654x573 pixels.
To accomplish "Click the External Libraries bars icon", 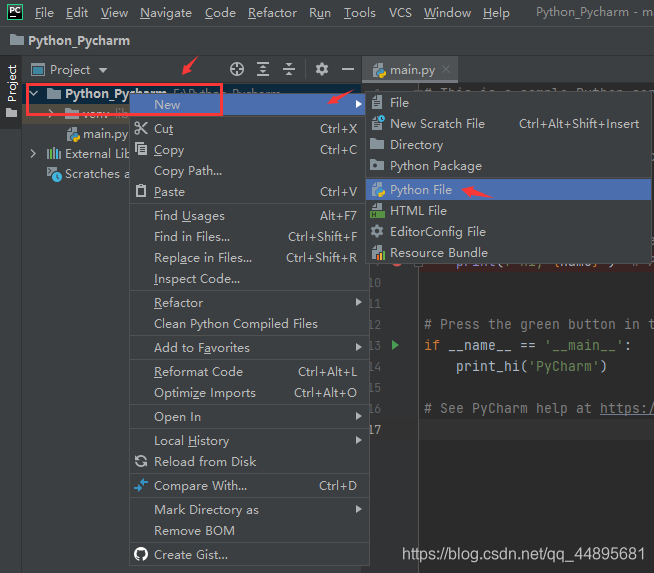I will point(53,154).
